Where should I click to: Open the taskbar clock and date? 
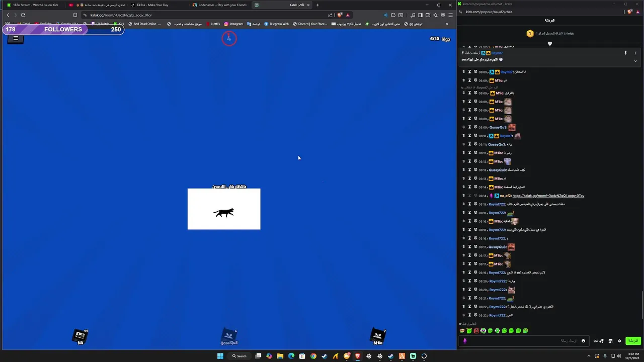coord(631,356)
